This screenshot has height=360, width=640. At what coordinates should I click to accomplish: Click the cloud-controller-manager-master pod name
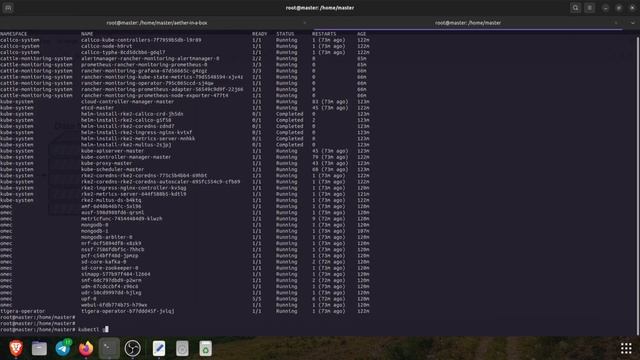pyautogui.click(x=127, y=102)
